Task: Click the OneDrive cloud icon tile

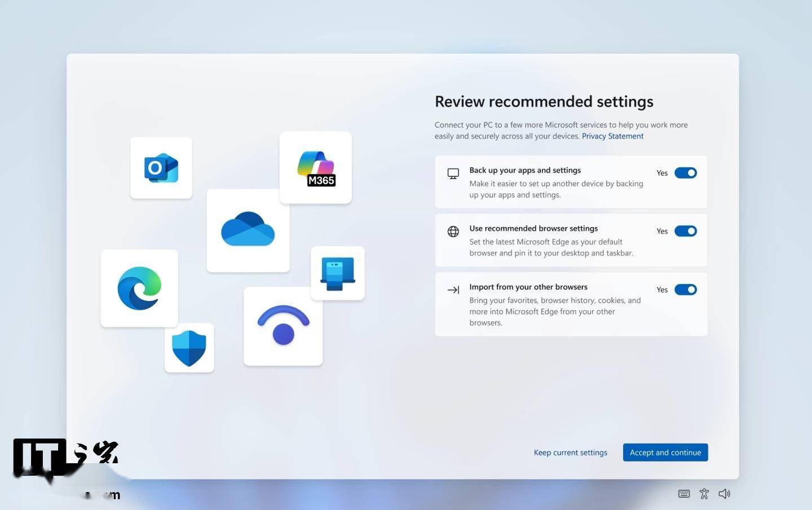Action: tap(248, 230)
